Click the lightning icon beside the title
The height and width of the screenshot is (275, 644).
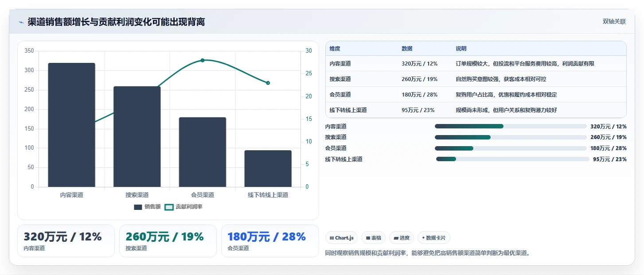[x=21, y=22]
